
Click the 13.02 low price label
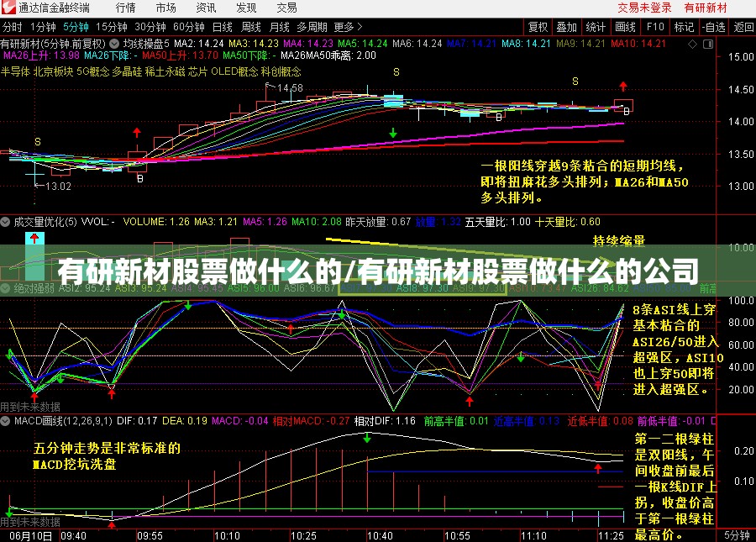tap(58, 187)
